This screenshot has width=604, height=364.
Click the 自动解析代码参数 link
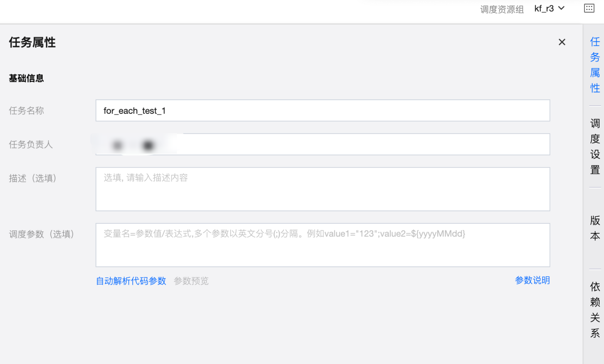point(131,281)
